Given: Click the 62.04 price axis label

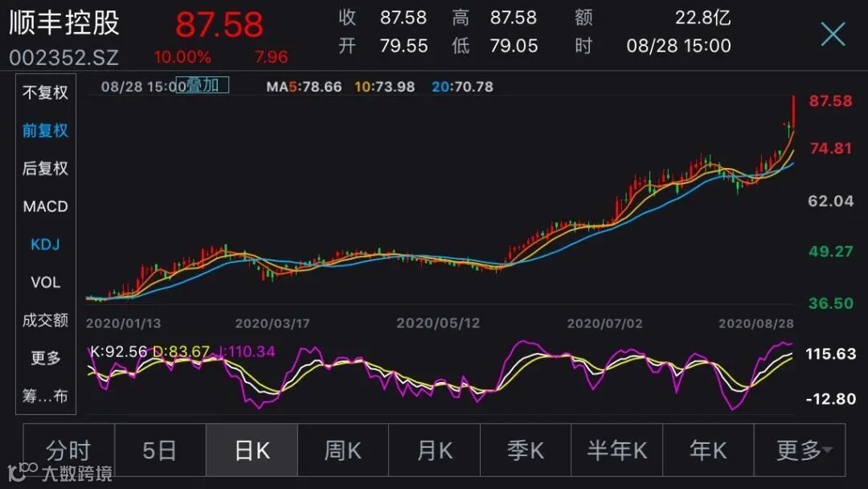Looking at the screenshot, I should click(x=831, y=201).
